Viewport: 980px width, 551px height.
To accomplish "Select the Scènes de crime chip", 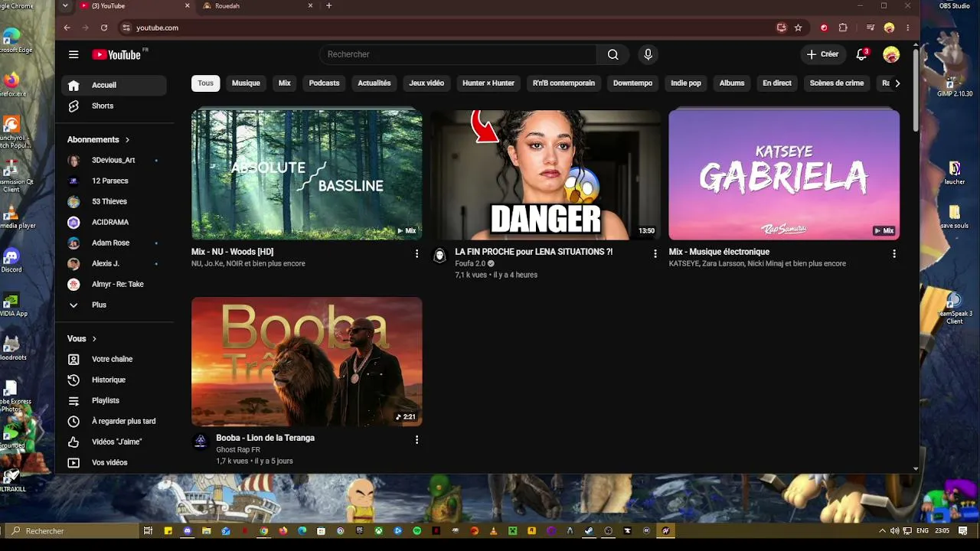I will [837, 83].
